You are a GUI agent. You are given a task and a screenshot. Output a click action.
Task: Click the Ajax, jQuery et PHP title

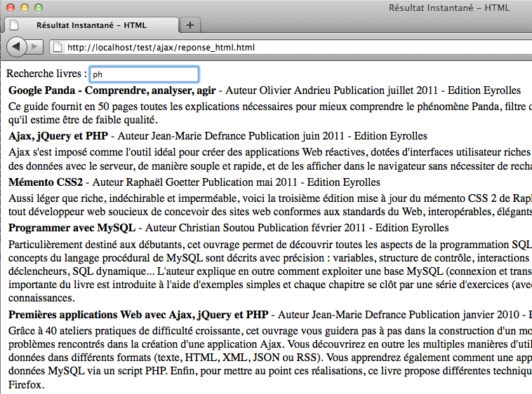click(x=58, y=136)
